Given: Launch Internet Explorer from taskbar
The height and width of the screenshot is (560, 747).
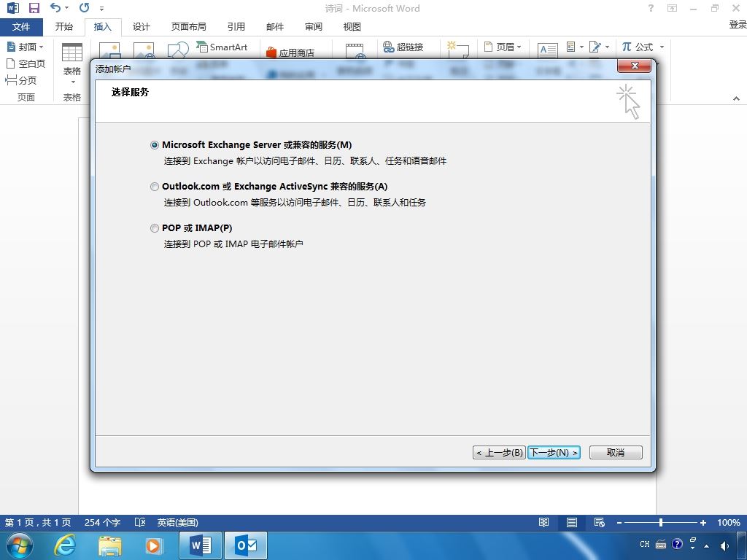Looking at the screenshot, I should [64, 545].
